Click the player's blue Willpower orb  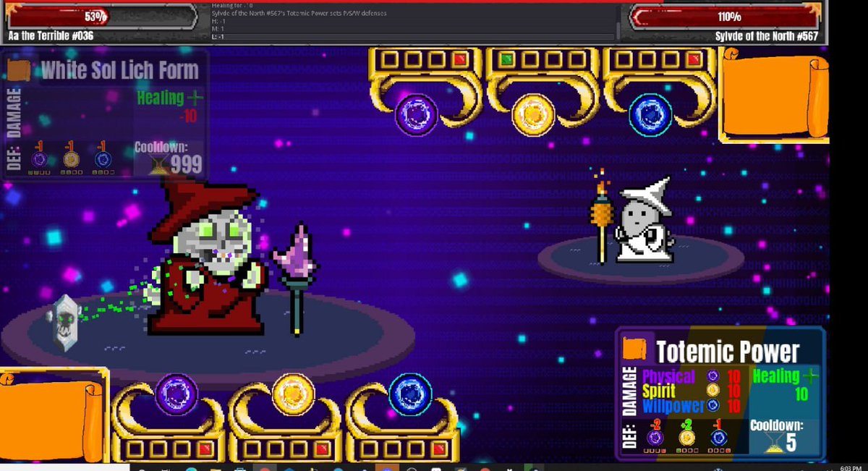point(410,394)
